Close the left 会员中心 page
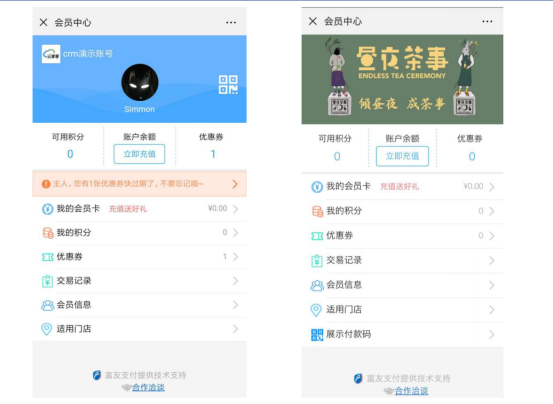 coord(43,23)
